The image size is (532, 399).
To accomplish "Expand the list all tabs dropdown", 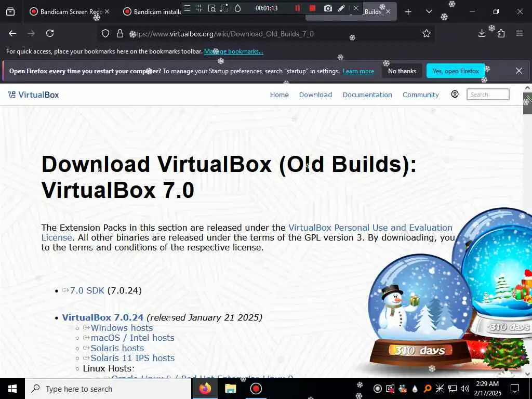I will (429, 11).
